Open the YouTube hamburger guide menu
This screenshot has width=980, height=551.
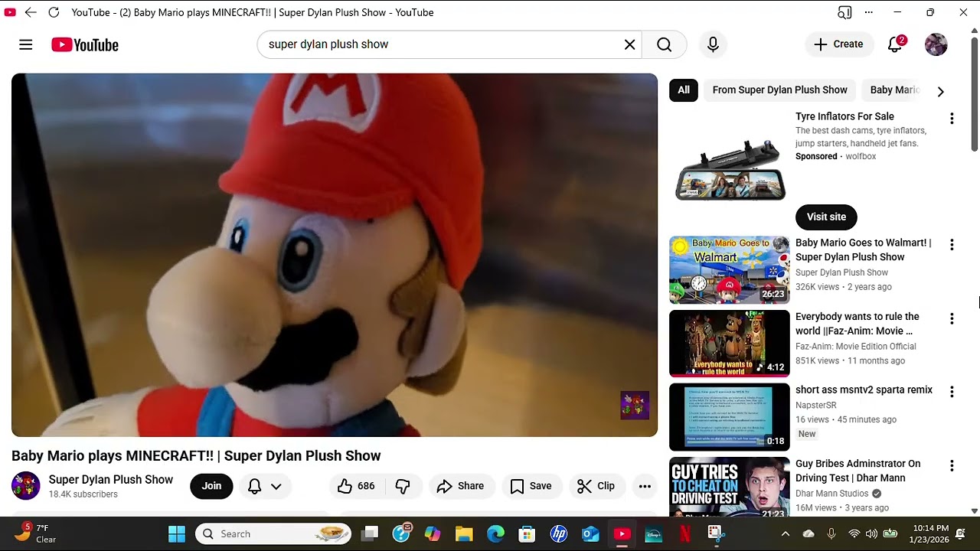(25, 44)
